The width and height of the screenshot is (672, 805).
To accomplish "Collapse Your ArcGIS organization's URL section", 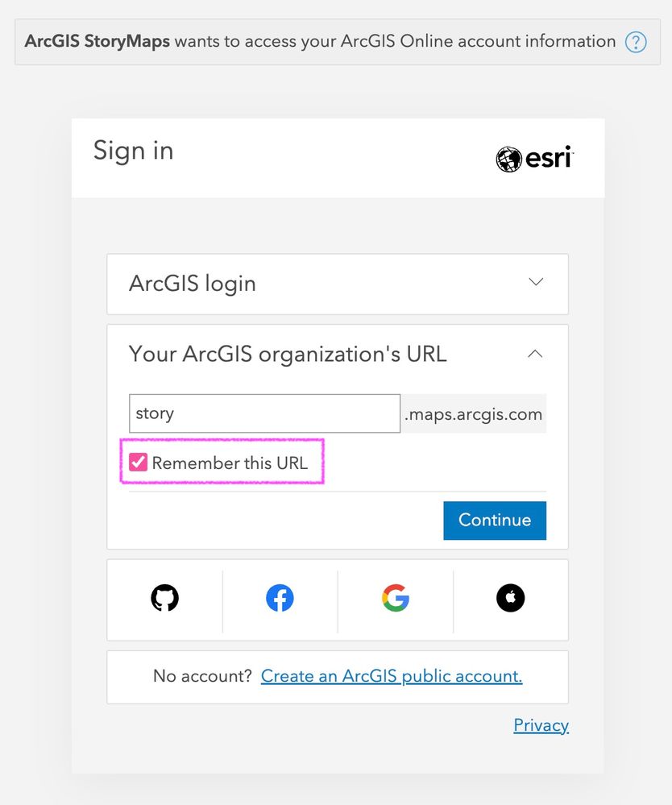I will tap(337, 353).
